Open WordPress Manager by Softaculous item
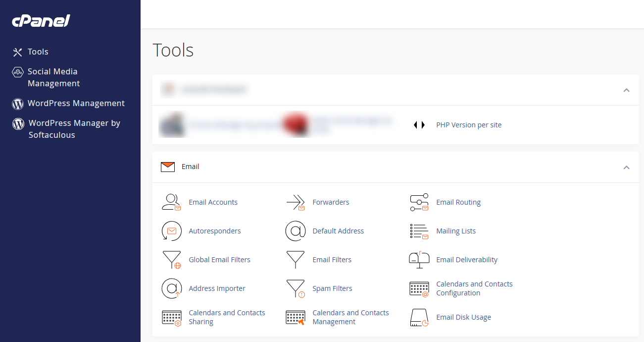644x342 pixels. [74, 129]
